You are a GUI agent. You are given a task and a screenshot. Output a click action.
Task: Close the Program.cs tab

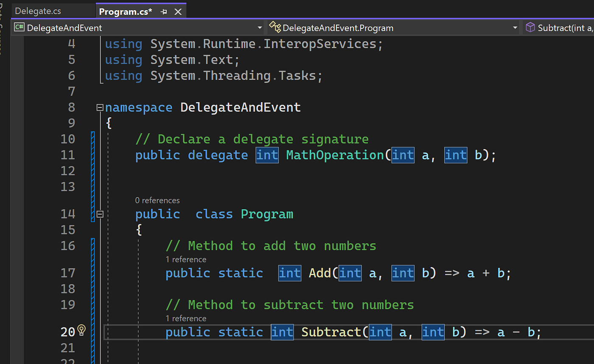tap(178, 12)
